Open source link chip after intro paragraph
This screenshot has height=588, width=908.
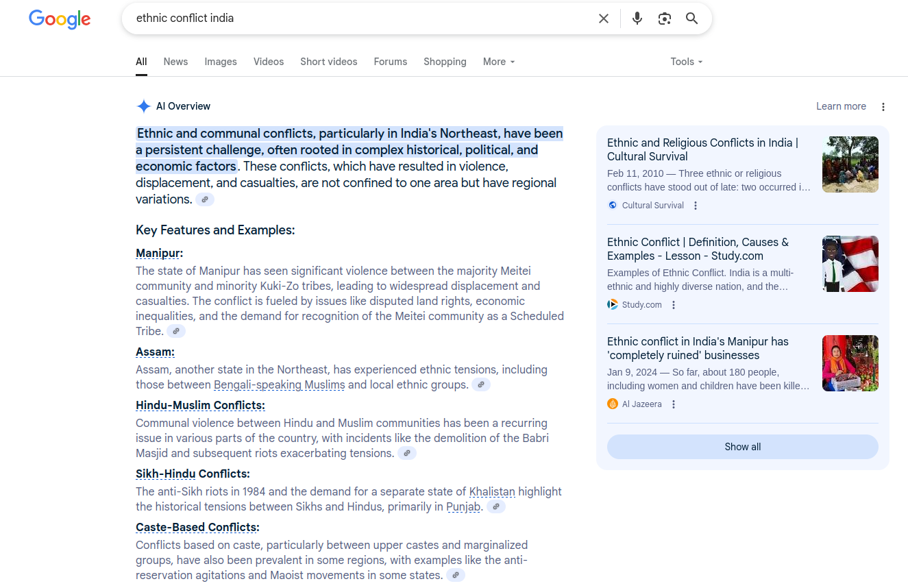click(x=205, y=199)
